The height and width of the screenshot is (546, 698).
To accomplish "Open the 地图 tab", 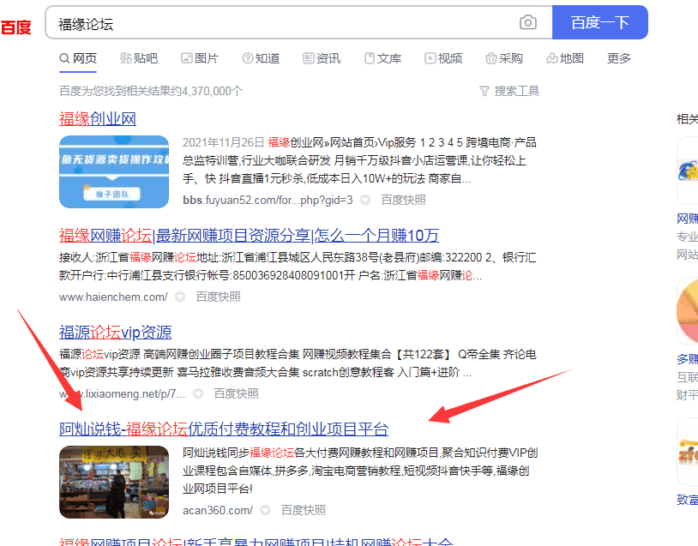I will click(565, 58).
